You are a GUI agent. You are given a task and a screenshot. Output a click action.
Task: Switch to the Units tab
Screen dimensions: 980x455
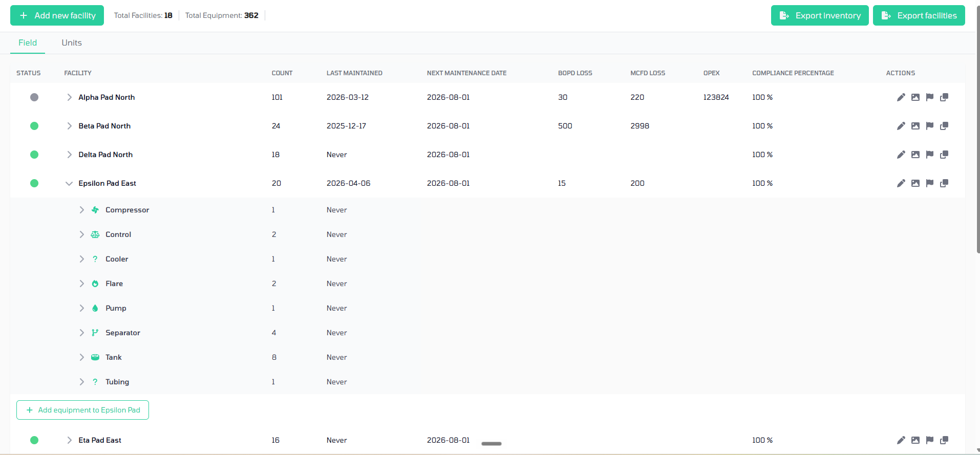coord(72,43)
